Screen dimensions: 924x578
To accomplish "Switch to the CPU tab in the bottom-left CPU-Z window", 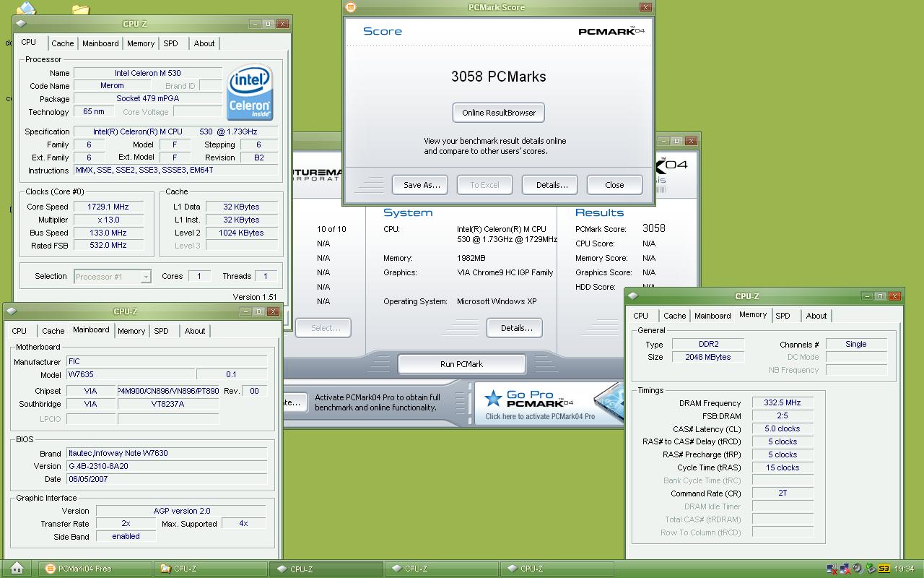I will [x=19, y=331].
